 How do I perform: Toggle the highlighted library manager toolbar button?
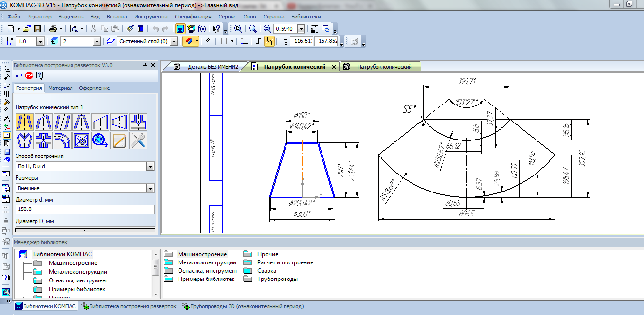click(180, 29)
